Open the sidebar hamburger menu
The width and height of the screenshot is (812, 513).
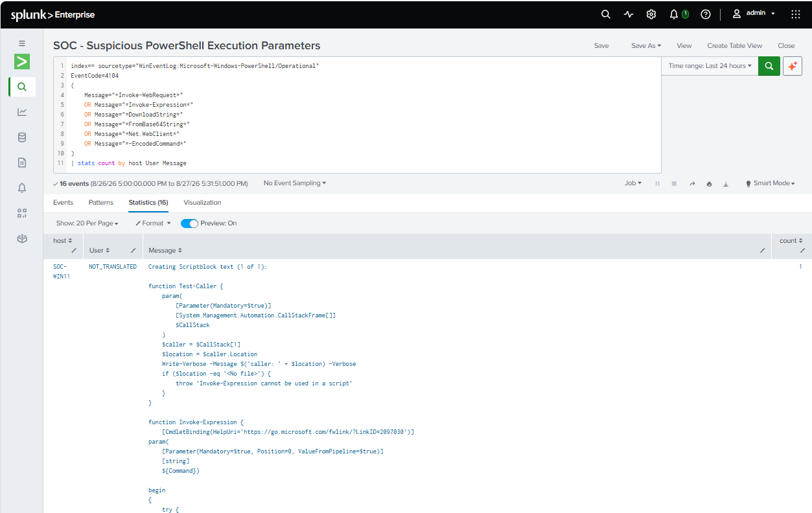[x=22, y=43]
